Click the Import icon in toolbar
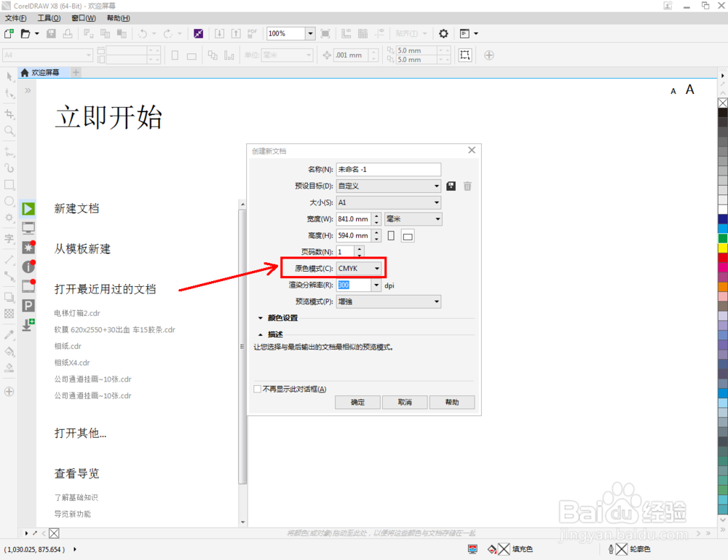The height and width of the screenshot is (560, 728). coord(219,33)
